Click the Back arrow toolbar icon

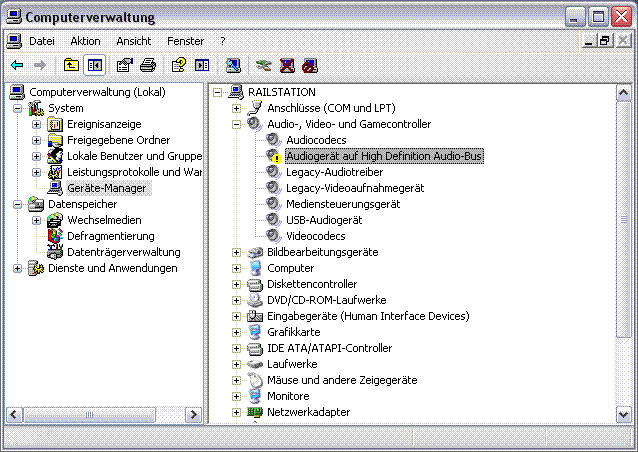pyautogui.click(x=17, y=65)
